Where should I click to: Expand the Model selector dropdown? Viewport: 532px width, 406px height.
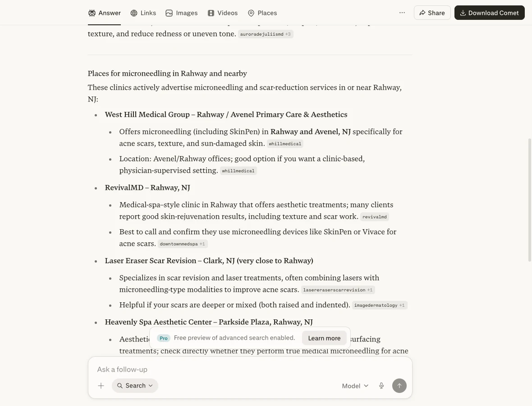pyautogui.click(x=355, y=386)
